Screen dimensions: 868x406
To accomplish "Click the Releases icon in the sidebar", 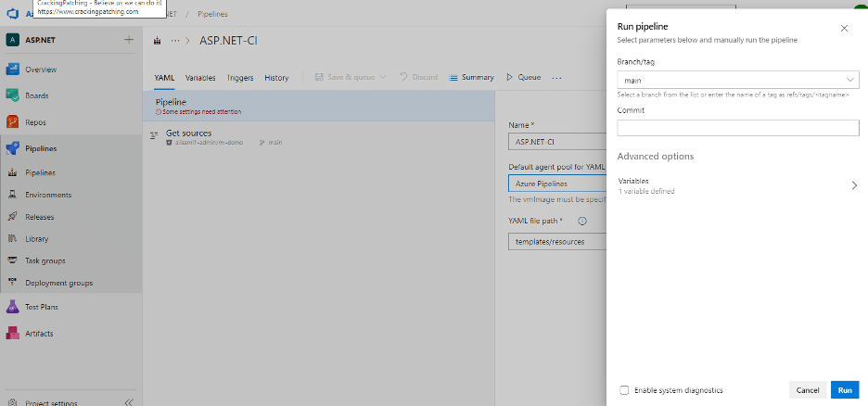I will [13, 217].
